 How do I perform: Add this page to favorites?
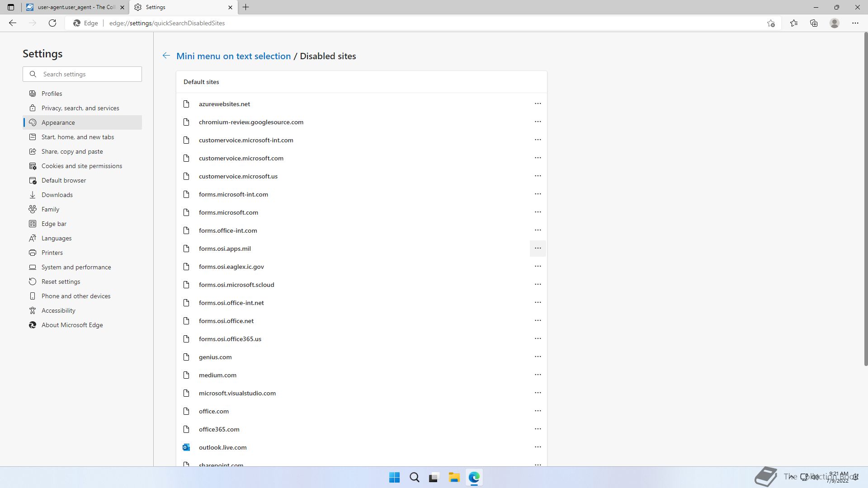pos(771,23)
